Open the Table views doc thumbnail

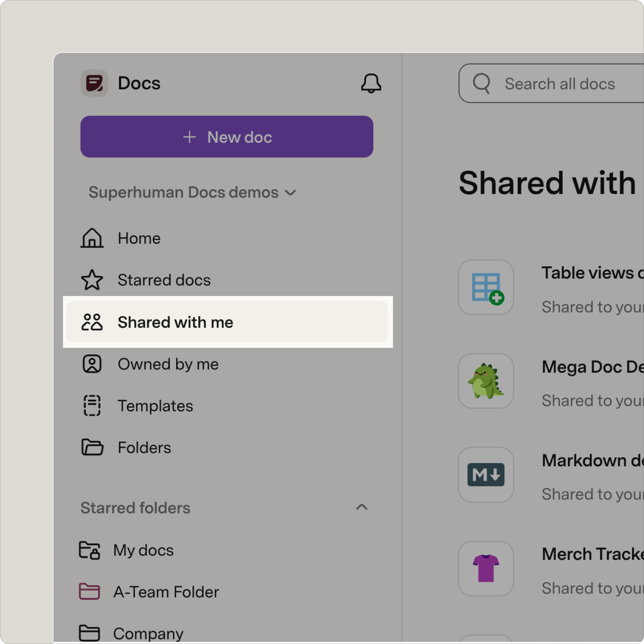point(486,287)
